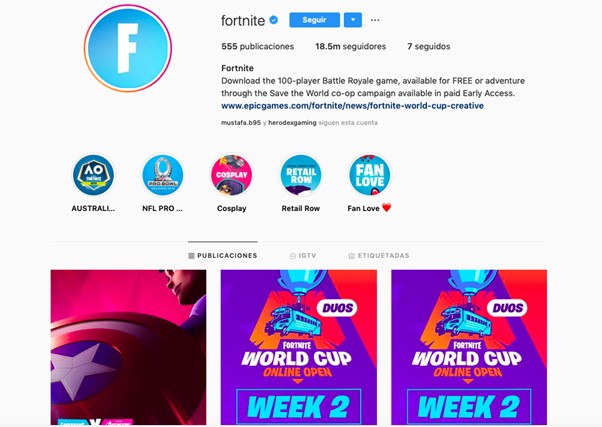The image size is (602, 427).
Task: Open the three-dots options menu
Action: pos(375,20)
